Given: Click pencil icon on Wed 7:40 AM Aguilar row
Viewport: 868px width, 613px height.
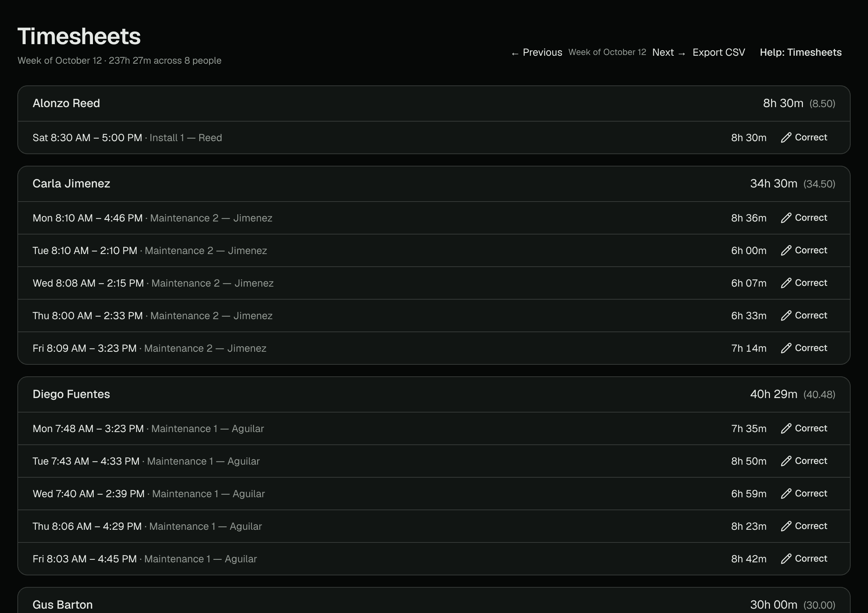Looking at the screenshot, I should pos(786,494).
